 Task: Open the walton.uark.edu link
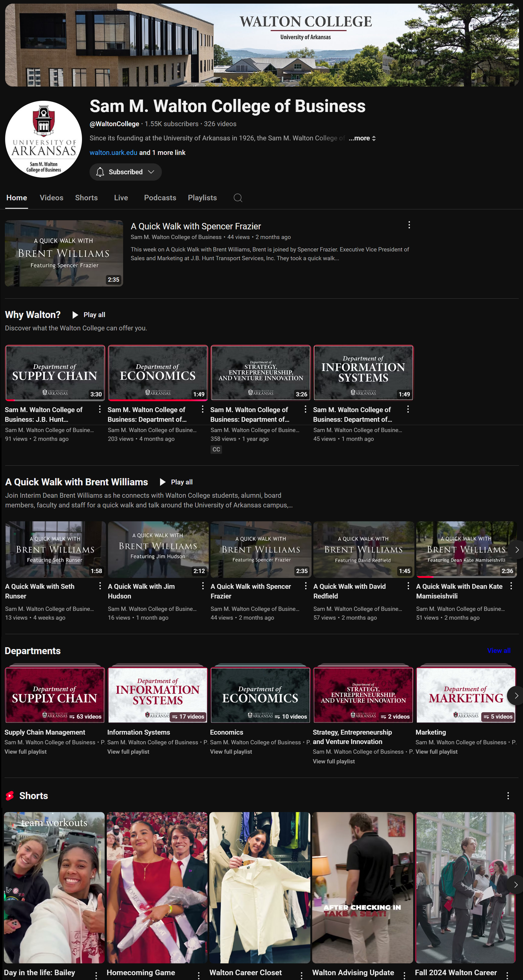(113, 152)
